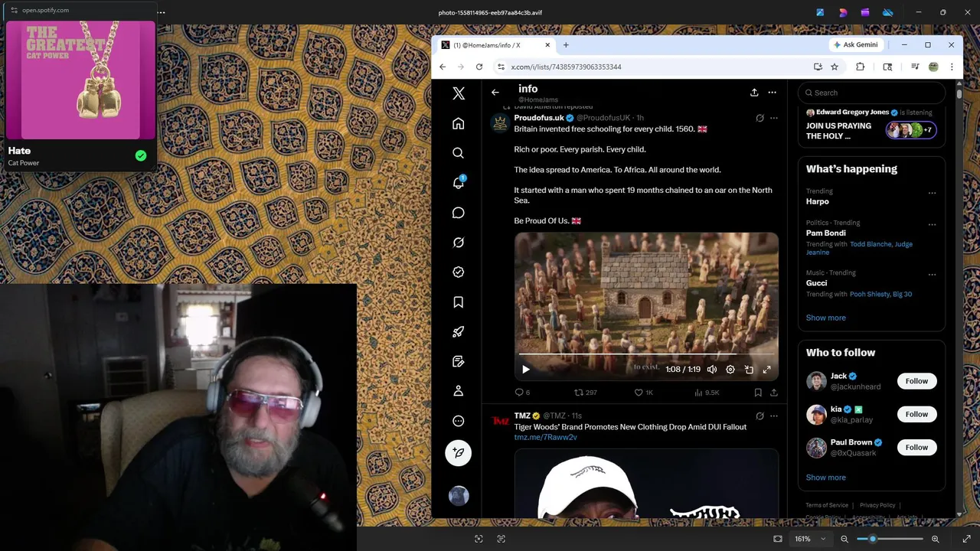Open tmz.me/7Raww2v link
980x551 pixels.
[545, 438]
